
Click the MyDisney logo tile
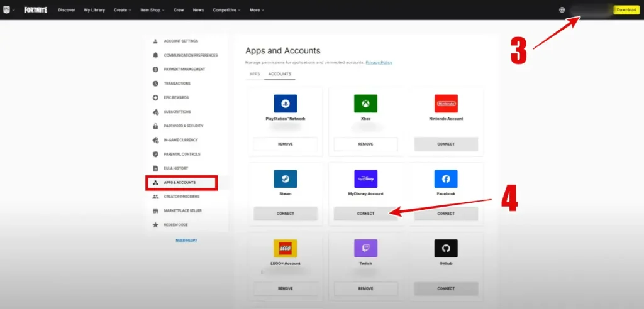365,179
